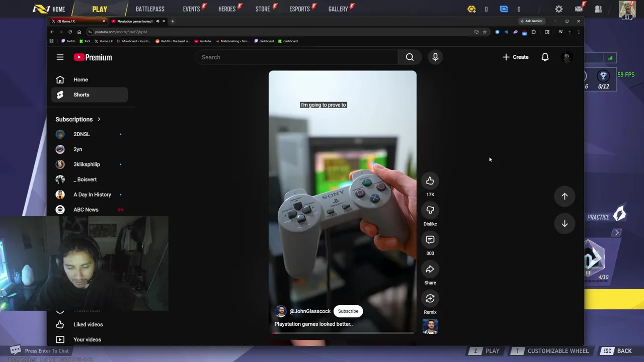Open the STORE menu
The height and width of the screenshot is (362, 644).
263,9
